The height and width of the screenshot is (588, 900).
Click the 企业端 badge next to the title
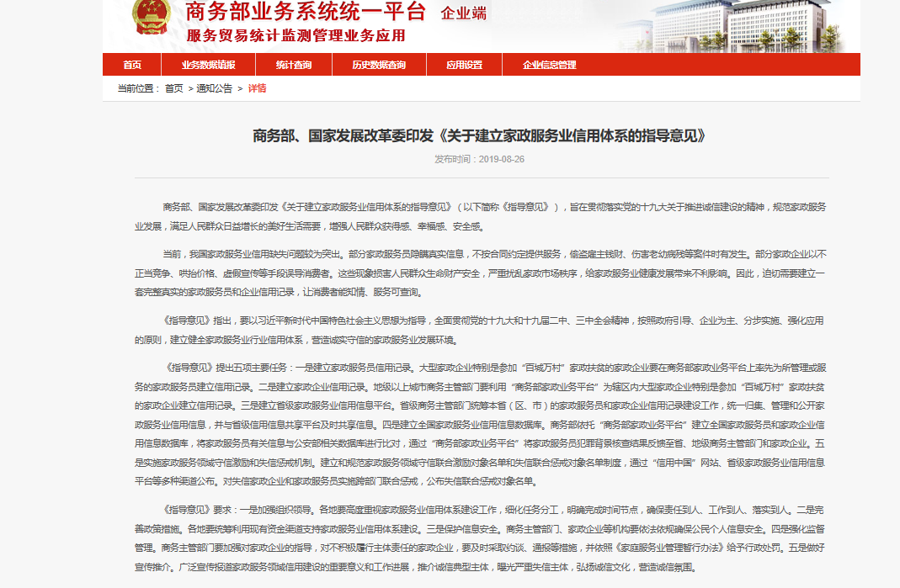coord(462,13)
